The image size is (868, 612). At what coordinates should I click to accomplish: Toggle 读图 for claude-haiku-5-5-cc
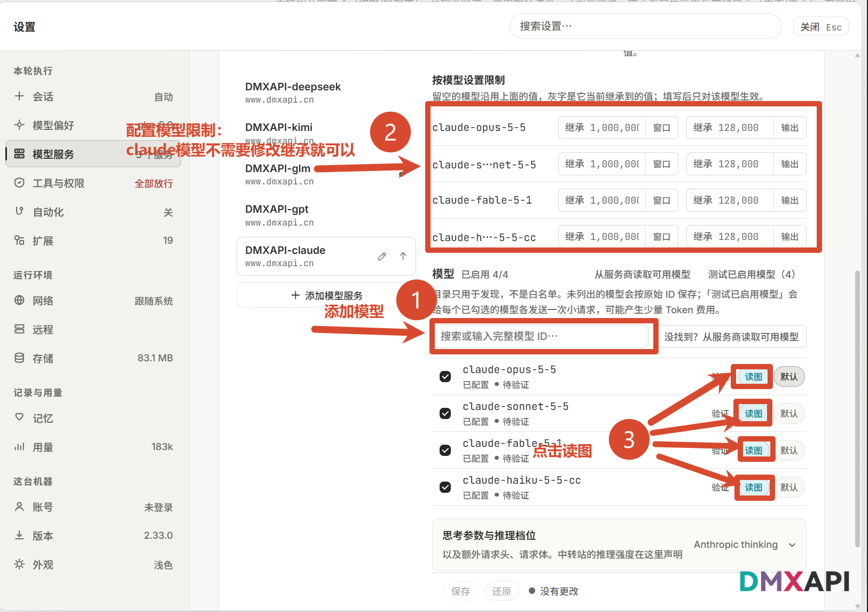(753, 487)
